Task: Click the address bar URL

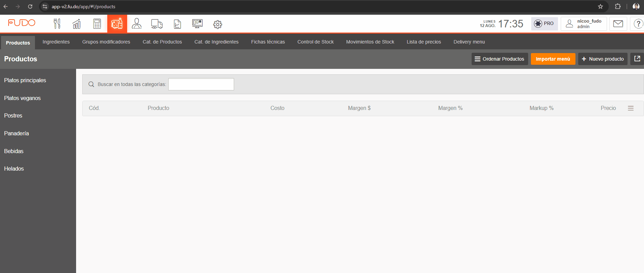Action: [84, 7]
